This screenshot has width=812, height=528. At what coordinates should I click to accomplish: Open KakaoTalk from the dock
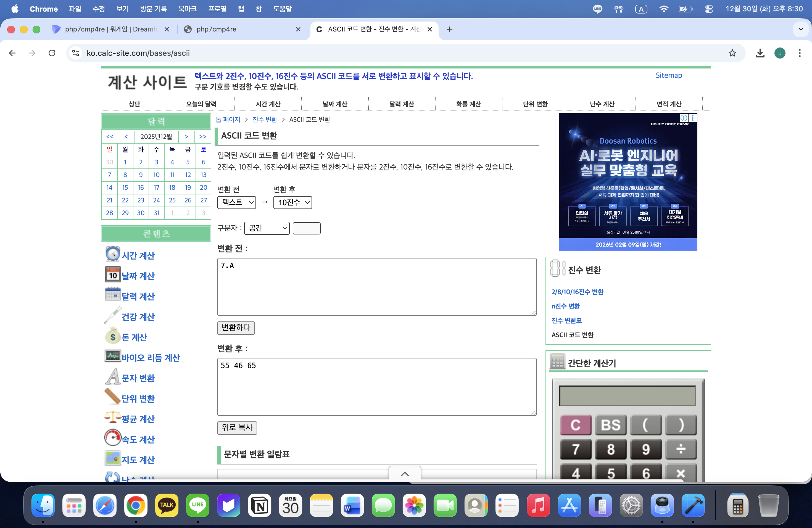(167, 505)
